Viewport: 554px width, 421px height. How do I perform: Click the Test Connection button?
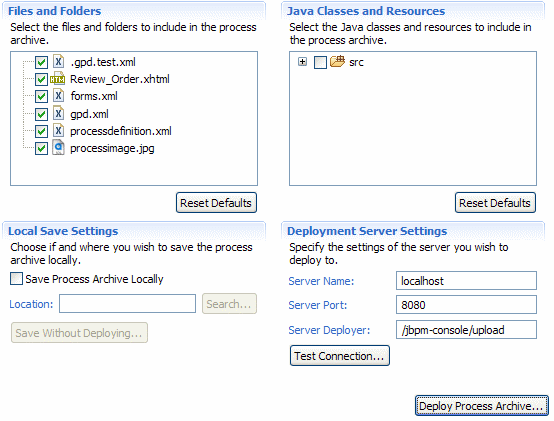click(340, 356)
